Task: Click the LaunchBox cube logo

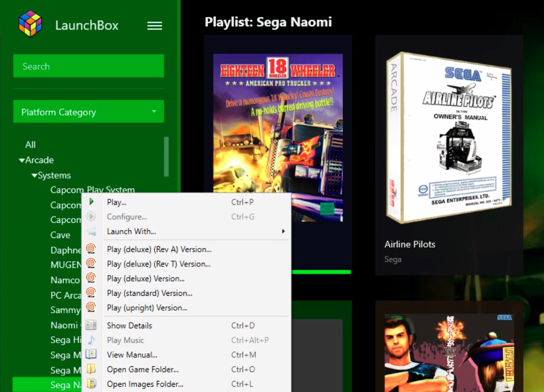Action: tap(30, 24)
